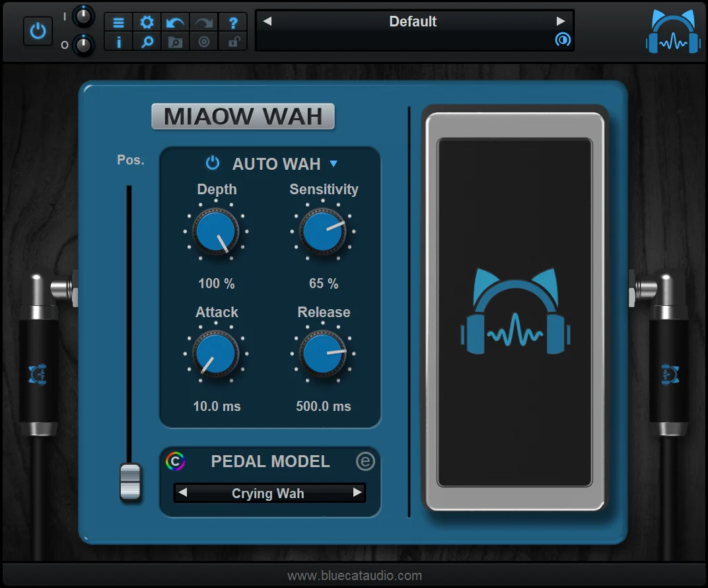This screenshot has height=588, width=708.
Task: Select the Default preset name field
Action: point(413,21)
